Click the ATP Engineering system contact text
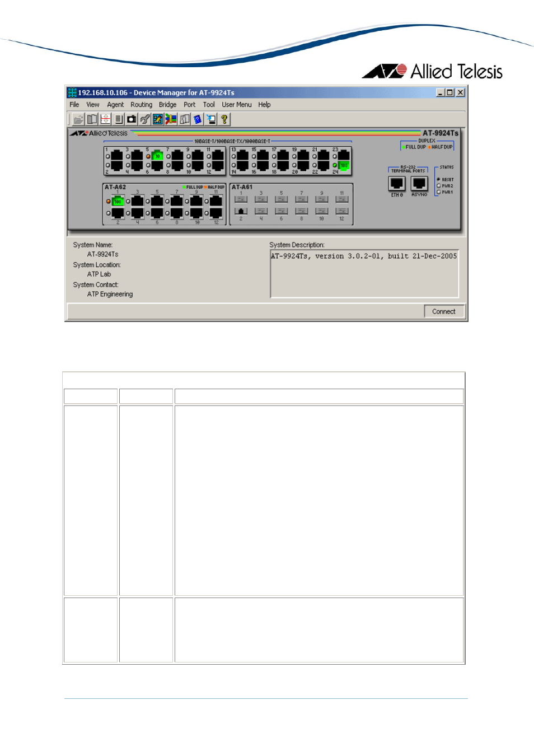Screen dimensions: 534x756 pos(110,295)
